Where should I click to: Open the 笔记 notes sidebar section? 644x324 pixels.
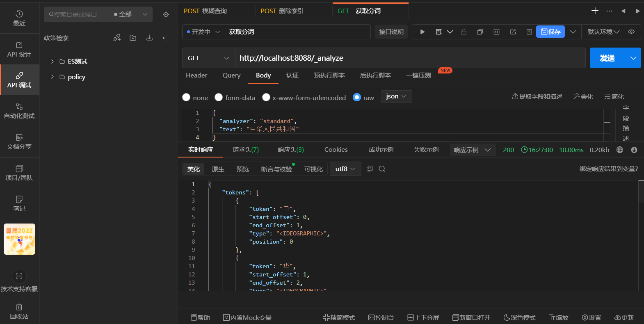point(19,203)
